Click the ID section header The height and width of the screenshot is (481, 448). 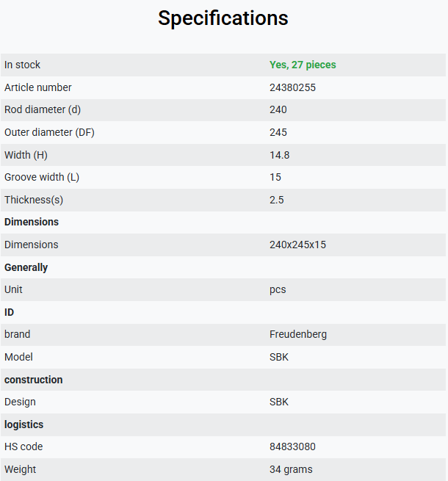point(10,312)
